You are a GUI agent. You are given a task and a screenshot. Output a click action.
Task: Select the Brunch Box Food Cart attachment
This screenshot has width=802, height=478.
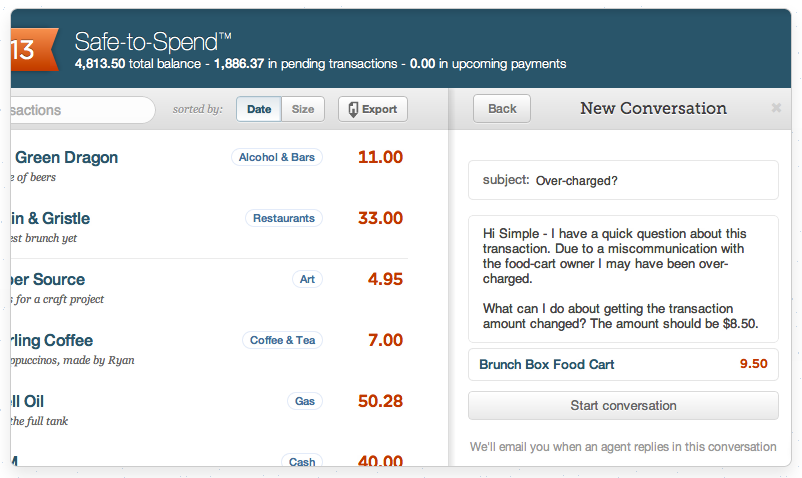622,364
